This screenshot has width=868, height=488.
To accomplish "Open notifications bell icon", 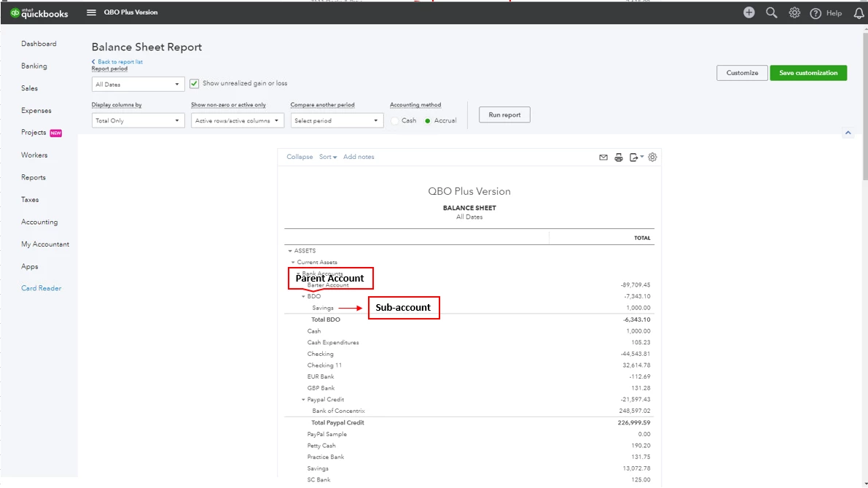I will click(859, 13).
